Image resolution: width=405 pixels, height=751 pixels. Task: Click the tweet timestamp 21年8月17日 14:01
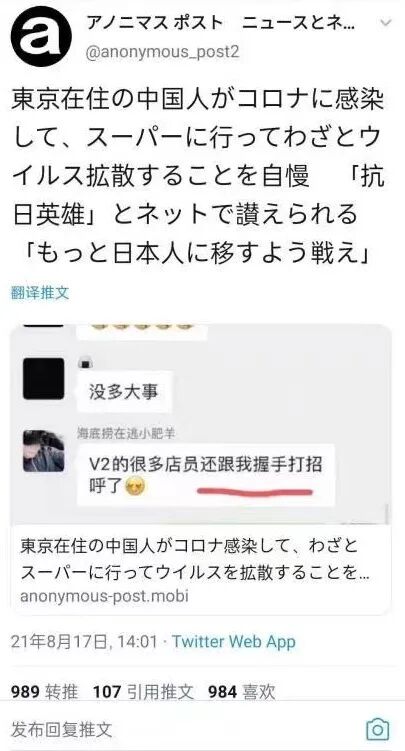coord(84,641)
